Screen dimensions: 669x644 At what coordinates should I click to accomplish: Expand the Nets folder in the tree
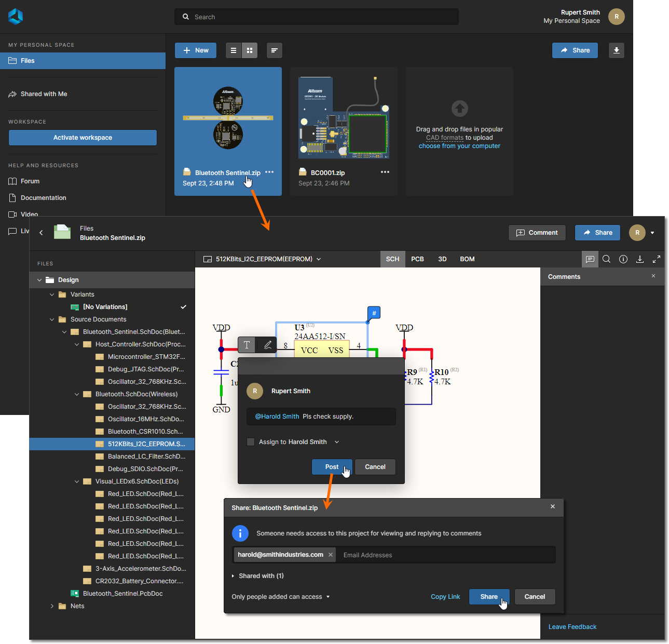point(52,606)
